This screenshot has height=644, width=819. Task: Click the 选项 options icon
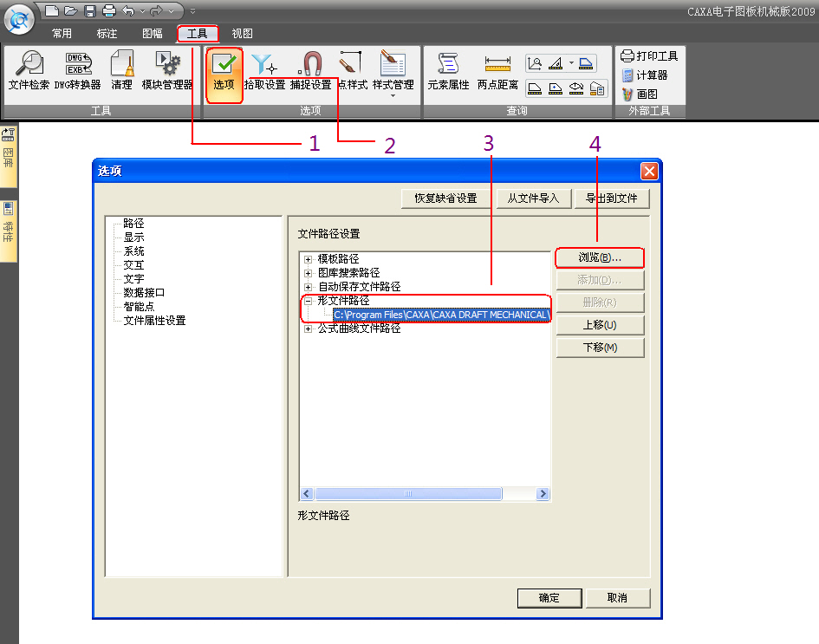coord(224,71)
